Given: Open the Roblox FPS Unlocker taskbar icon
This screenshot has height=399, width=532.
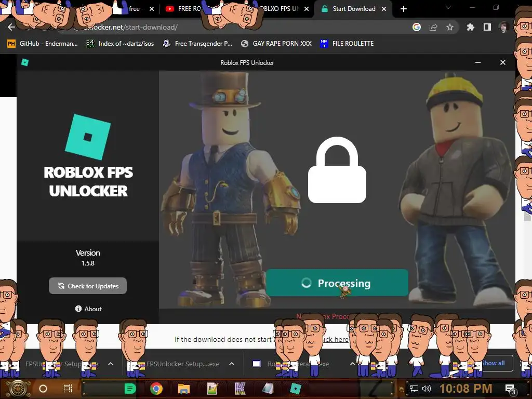Looking at the screenshot, I should click(x=295, y=389).
